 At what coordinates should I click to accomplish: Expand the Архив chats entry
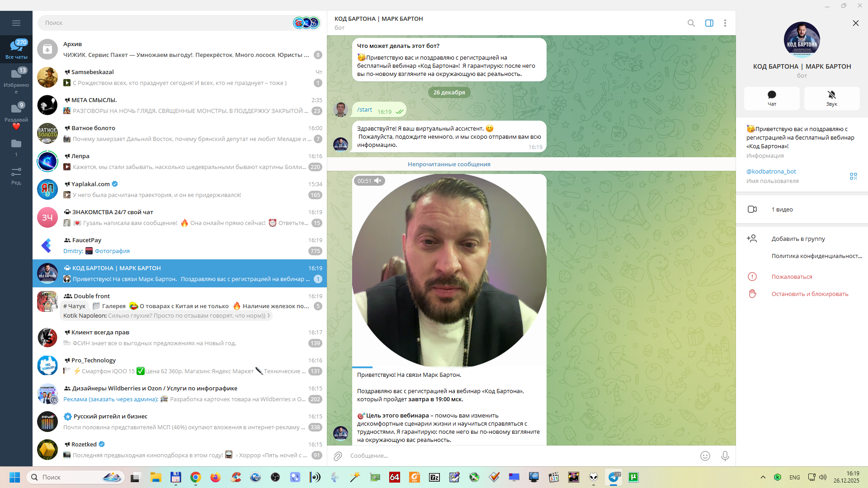(181, 49)
